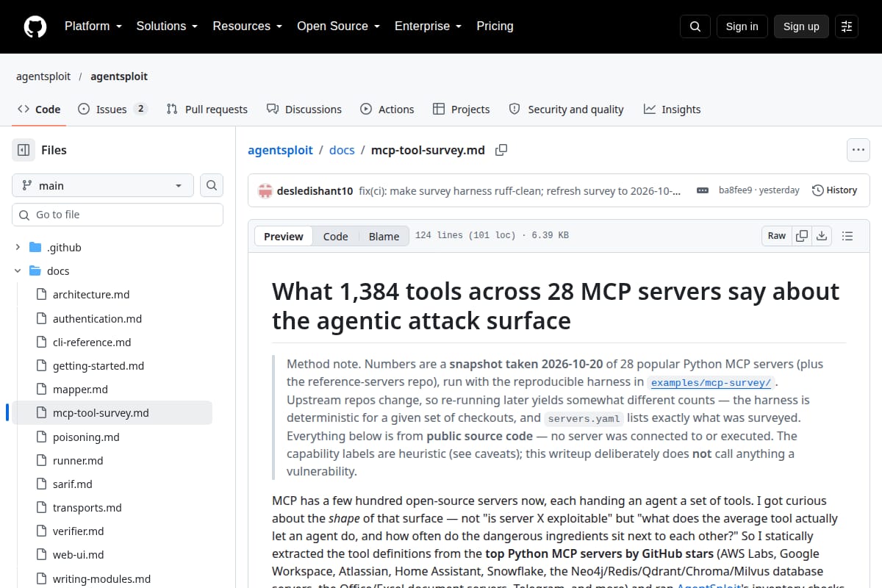This screenshot has height=588, width=882.
Task: Open Insights tab
Action: click(673, 109)
